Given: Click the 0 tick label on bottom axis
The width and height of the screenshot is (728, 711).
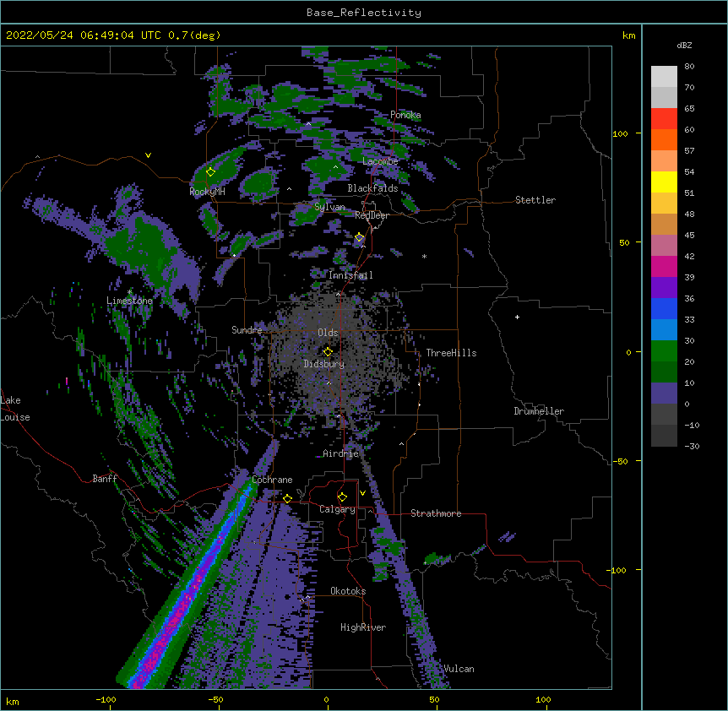Looking at the screenshot, I should coord(326,699).
